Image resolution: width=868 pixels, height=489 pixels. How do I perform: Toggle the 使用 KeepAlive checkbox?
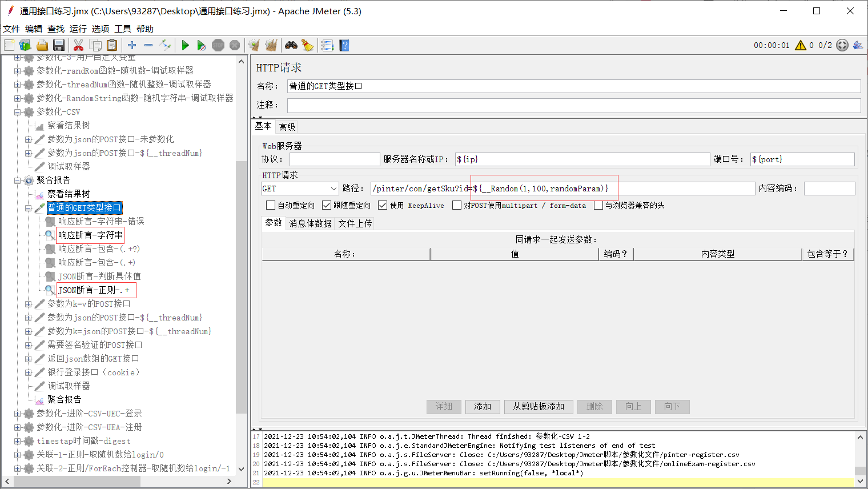(383, 205)
